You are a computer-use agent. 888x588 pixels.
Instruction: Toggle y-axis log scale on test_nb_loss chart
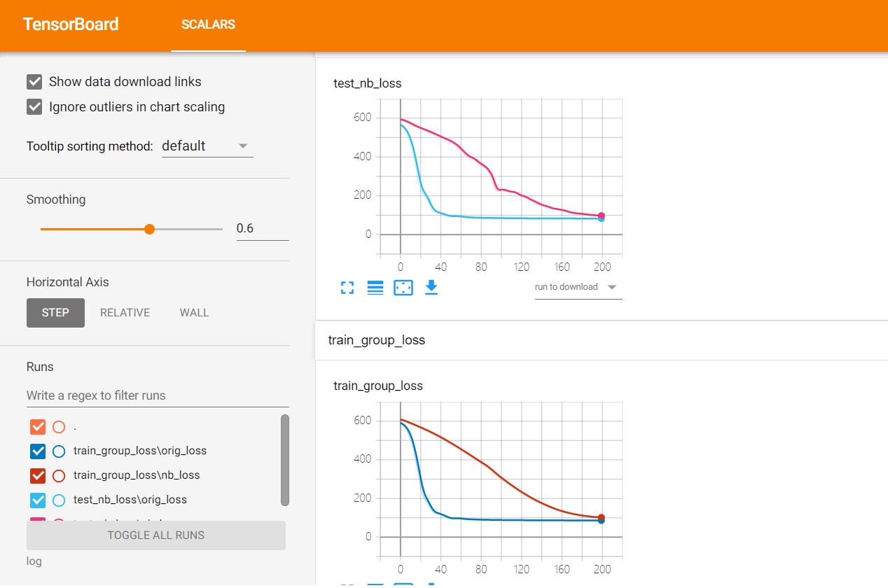[375, 288]
